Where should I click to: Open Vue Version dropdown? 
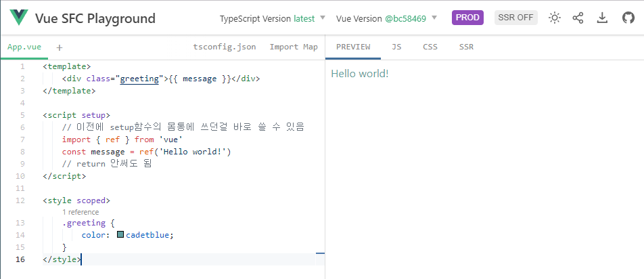pyautogui.click(x=386, y=18)
